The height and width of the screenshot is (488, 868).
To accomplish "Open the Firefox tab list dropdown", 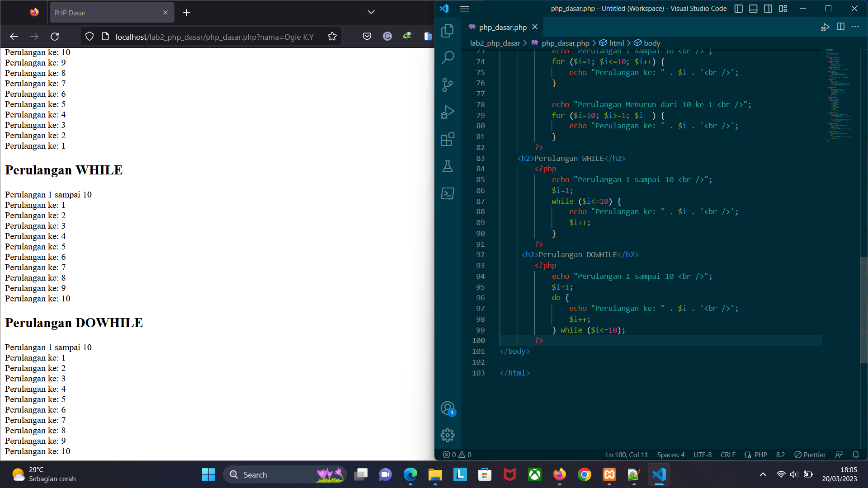I will click(370, 12).
